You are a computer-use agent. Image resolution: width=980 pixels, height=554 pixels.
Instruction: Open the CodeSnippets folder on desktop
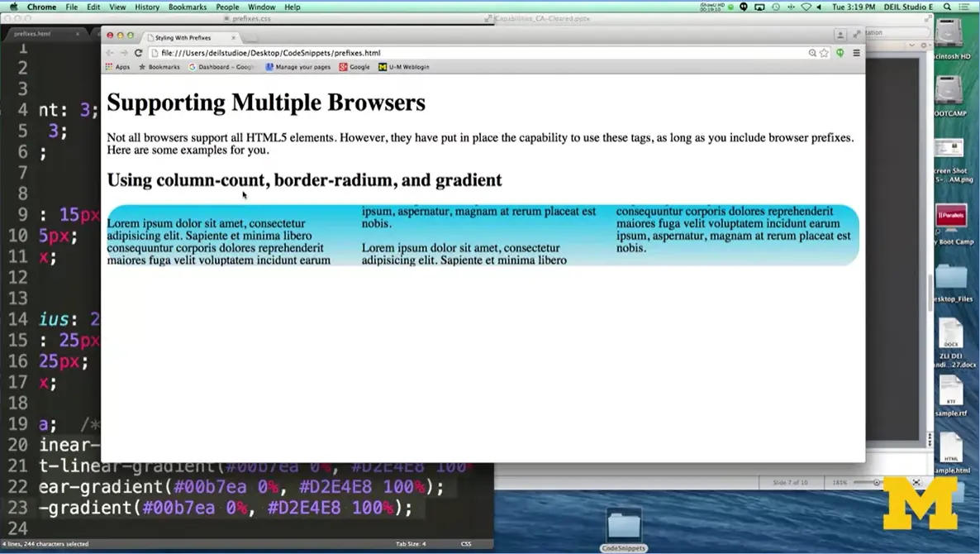click(624, 529)
